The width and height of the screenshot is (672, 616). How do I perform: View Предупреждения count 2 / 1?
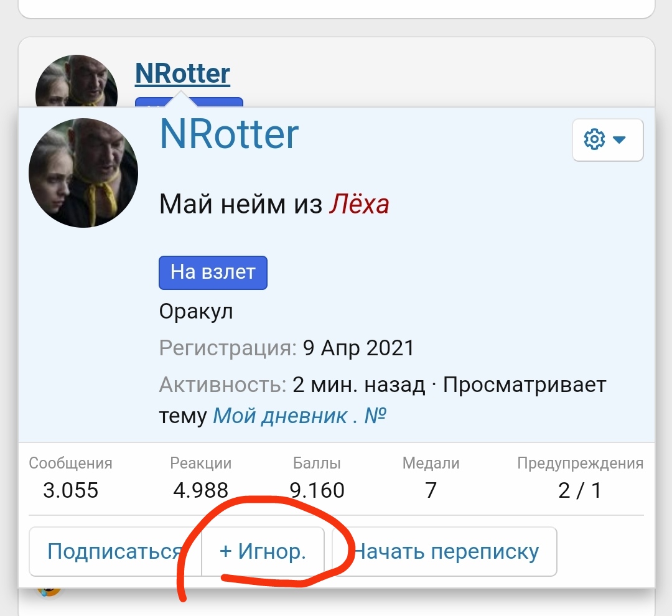580,490
